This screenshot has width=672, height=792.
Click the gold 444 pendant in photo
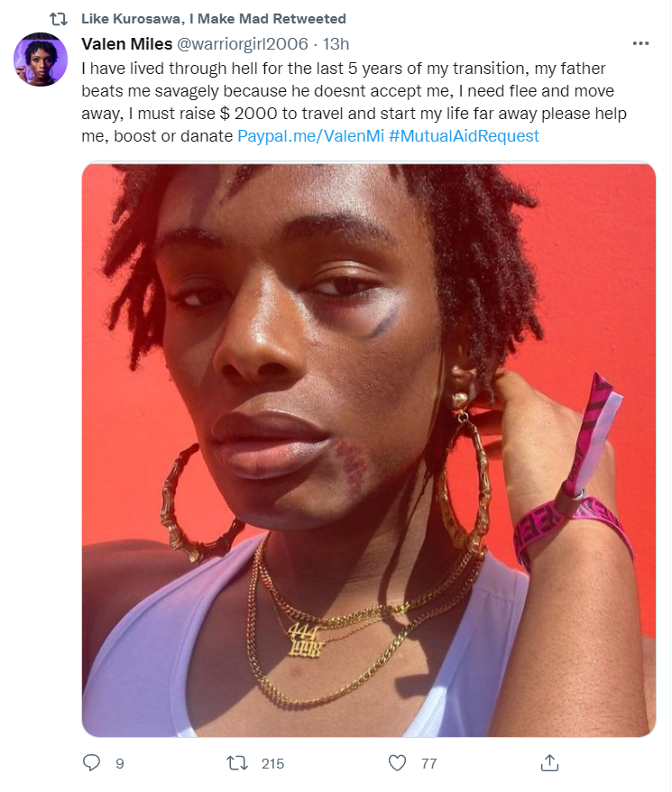click(x=305, y=640)
